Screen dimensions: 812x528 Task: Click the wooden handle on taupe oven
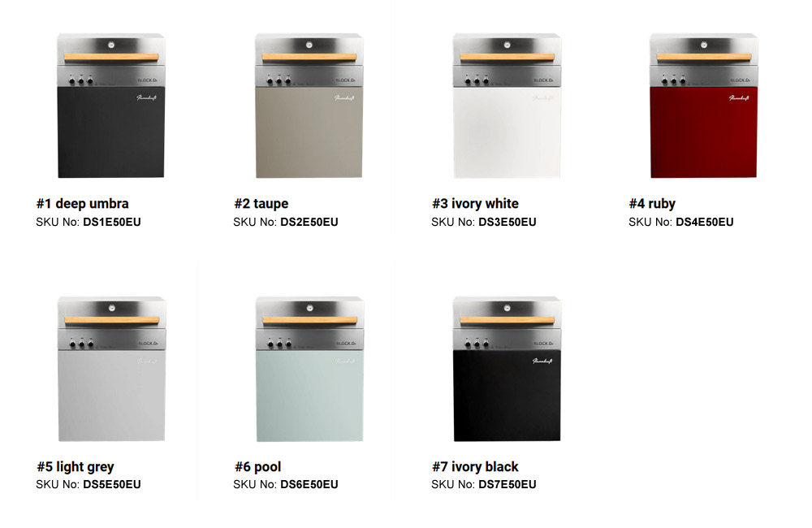tap(309, 57)
